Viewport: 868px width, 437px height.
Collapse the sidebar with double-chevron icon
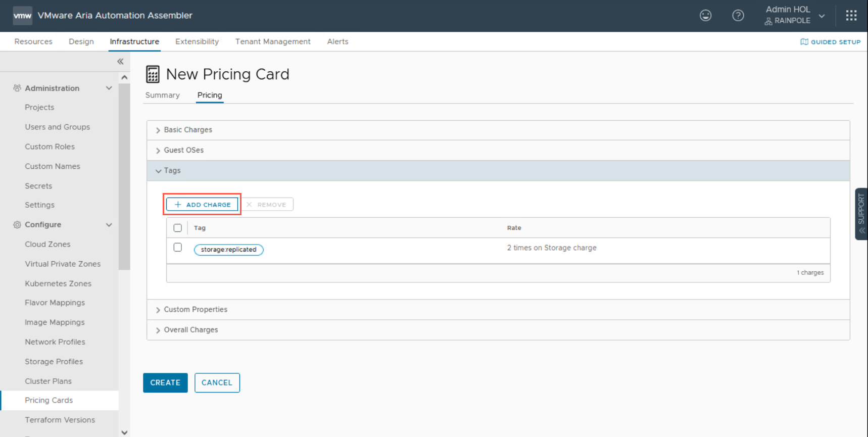coord(120,62)
